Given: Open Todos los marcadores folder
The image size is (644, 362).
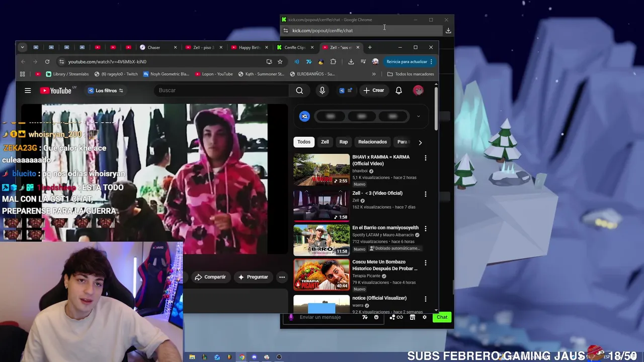Looking at the screenshot, I should pyautogui.click(x=410, y=74).
